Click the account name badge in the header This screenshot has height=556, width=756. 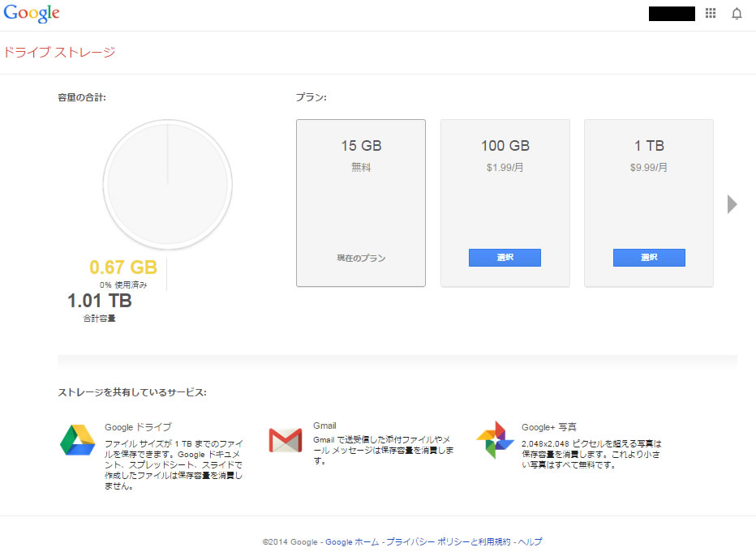pos(671,13)
